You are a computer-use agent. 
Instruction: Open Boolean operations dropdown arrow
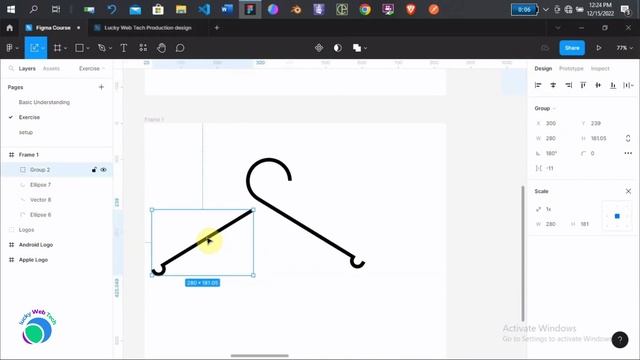366,48
